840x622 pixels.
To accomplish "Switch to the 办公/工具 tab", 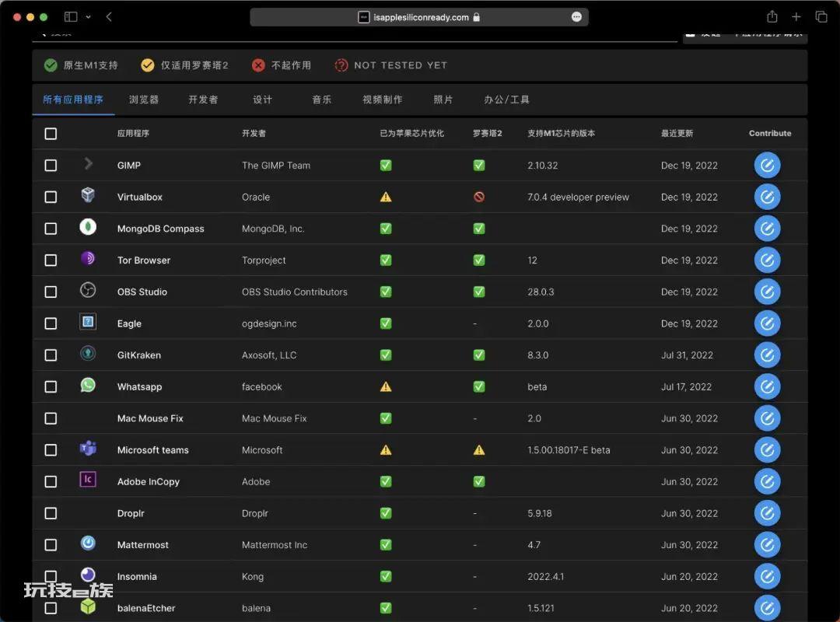I will point(507,100).
